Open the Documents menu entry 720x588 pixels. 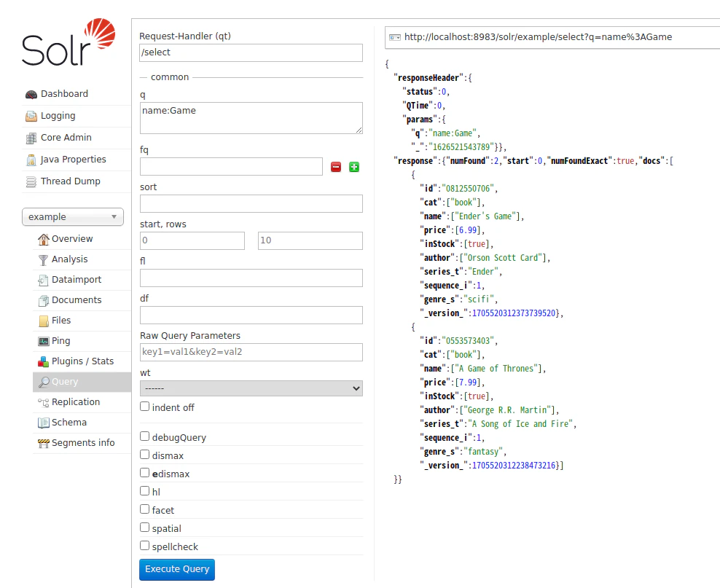[82, 301]
